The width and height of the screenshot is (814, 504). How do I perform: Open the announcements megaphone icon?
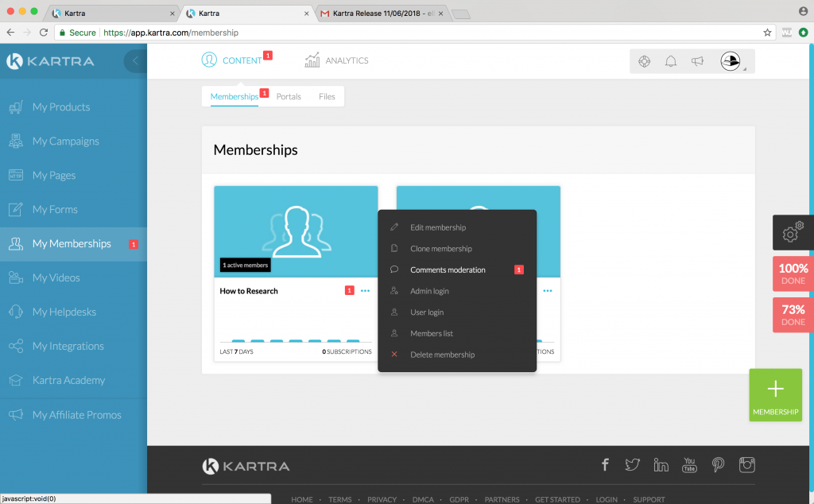pos(697,61)
